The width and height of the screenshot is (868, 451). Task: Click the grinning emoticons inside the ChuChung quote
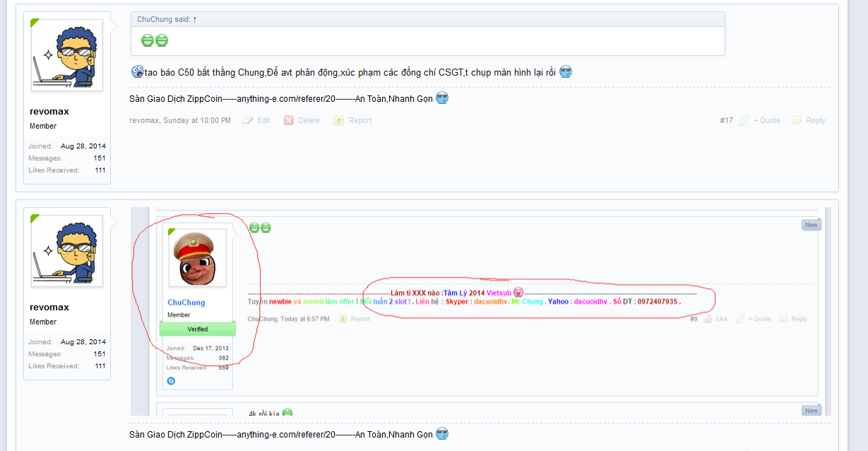point(155,40)
